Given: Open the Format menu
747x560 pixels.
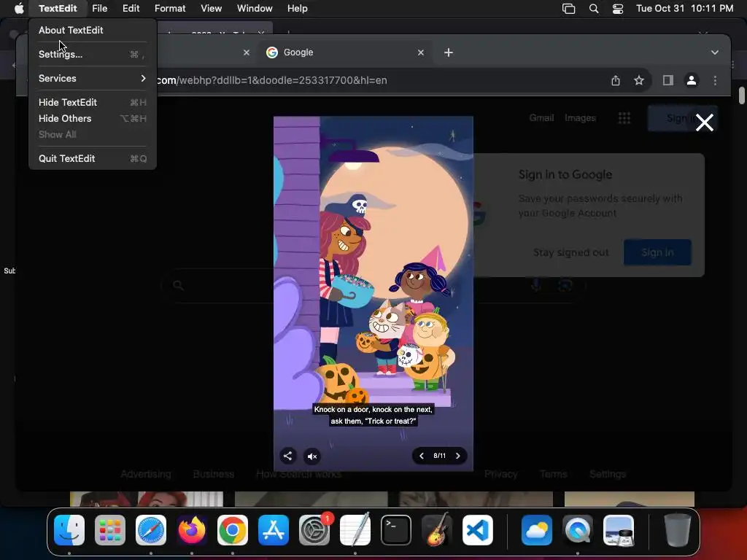Looking at the screenshot, I should click(170, 9).
